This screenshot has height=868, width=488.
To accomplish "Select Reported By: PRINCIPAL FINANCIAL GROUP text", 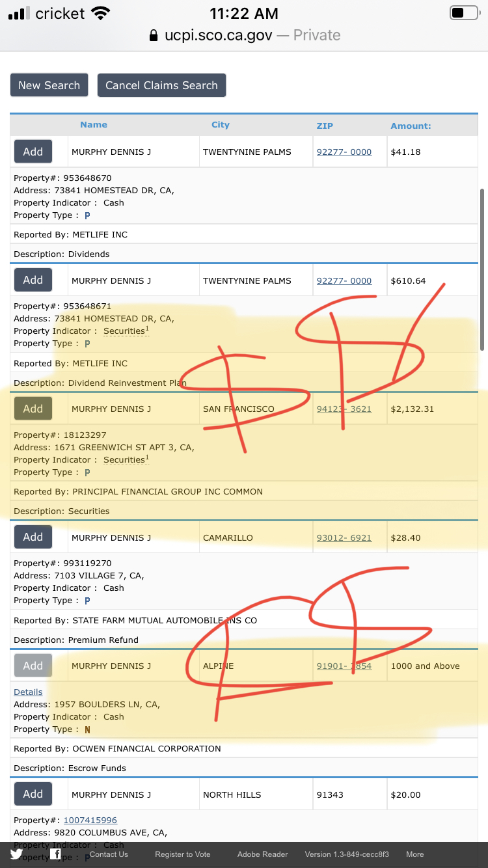I will pos(138,492).
